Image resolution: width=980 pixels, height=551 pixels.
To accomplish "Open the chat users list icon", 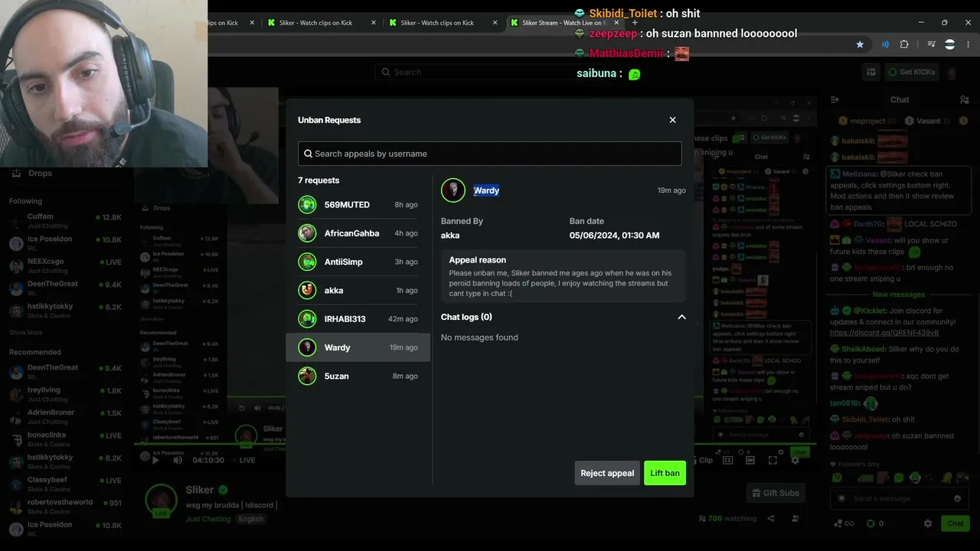I will coord(964,99).
